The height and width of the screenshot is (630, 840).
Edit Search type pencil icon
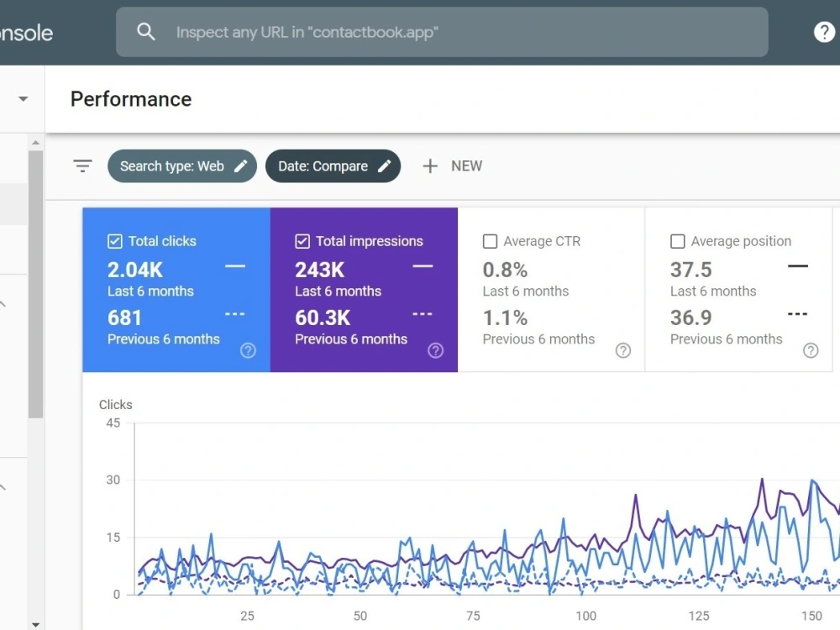point(241,166)
